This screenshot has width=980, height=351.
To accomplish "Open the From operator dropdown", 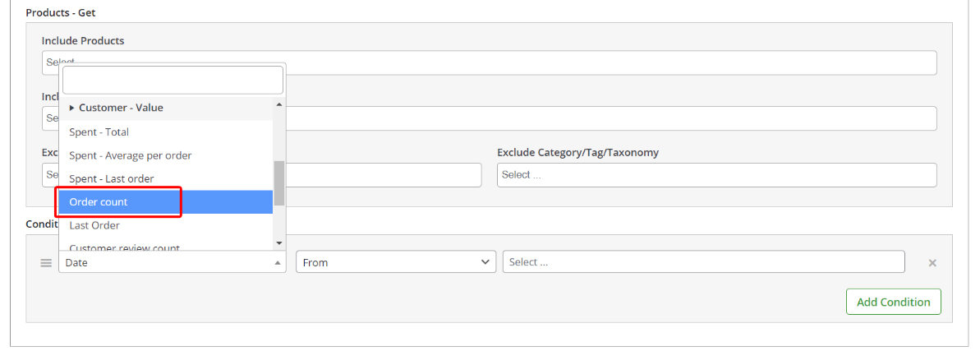I will tap(396, 262).
